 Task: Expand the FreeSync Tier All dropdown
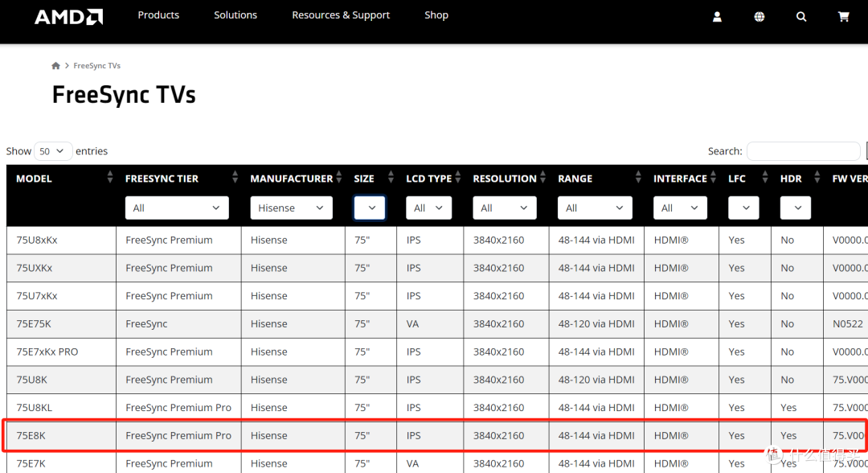(177, 208)
